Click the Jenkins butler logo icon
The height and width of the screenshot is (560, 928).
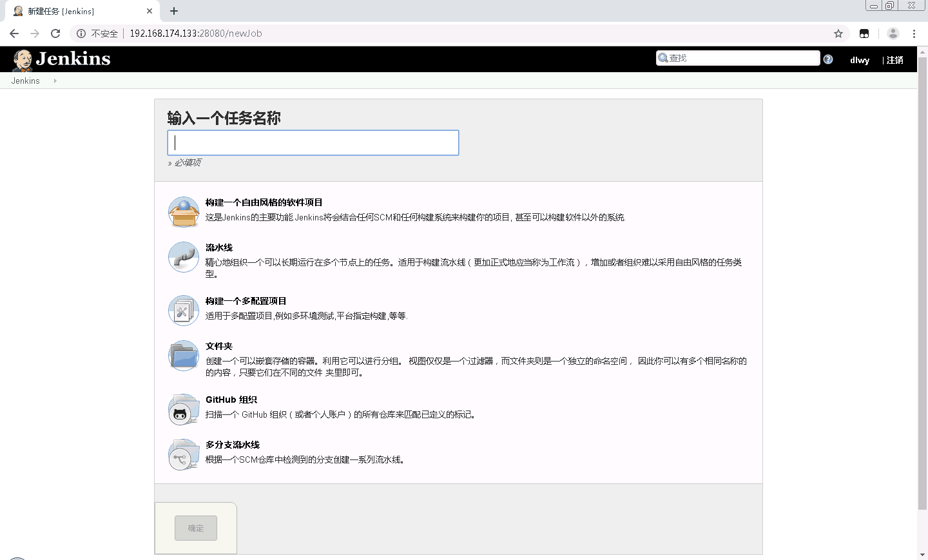coord(23,60)
